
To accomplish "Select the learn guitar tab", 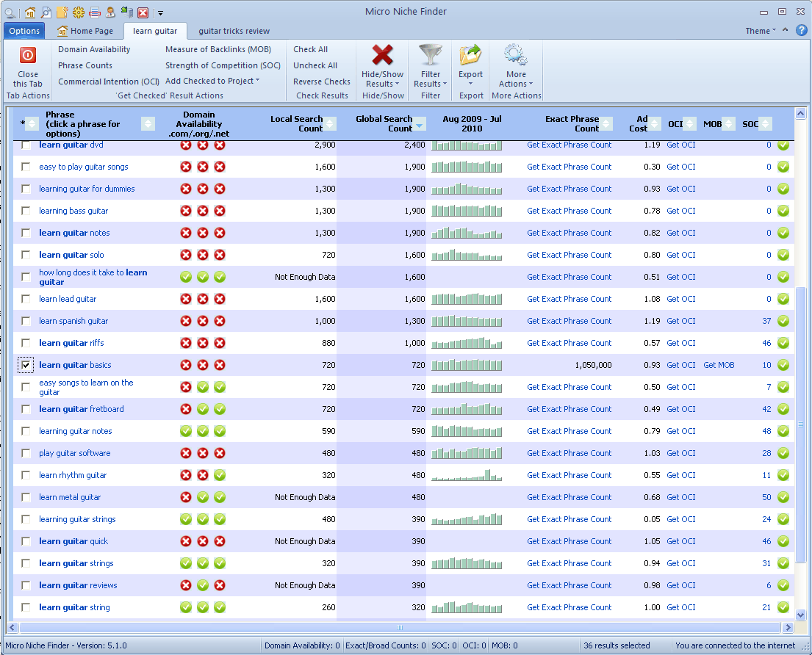I will click(155, 31).
